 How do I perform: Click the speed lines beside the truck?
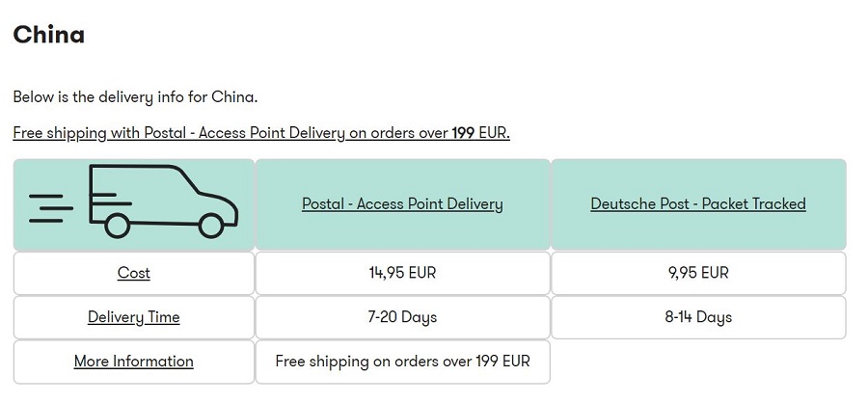click(x=51, y=208)
